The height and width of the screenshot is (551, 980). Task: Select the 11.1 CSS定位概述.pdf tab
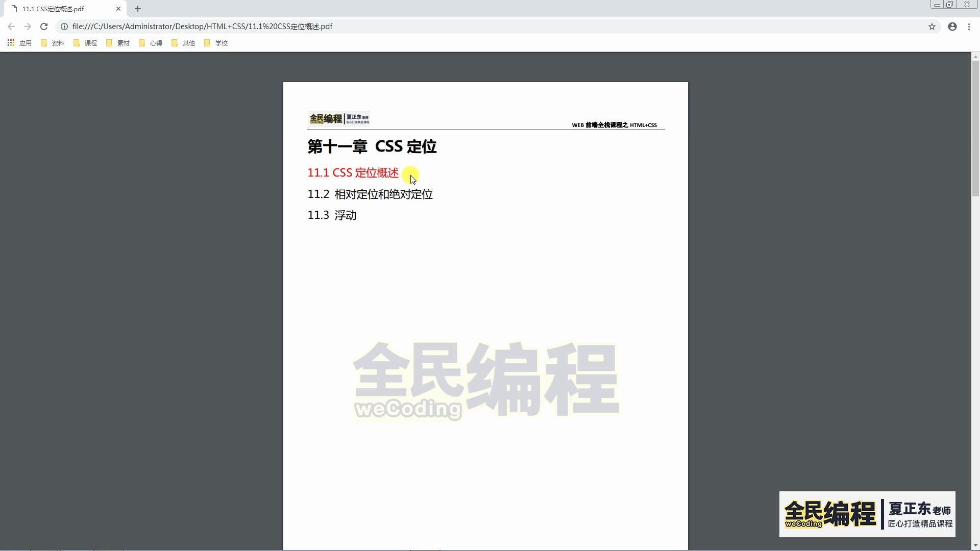56,9
